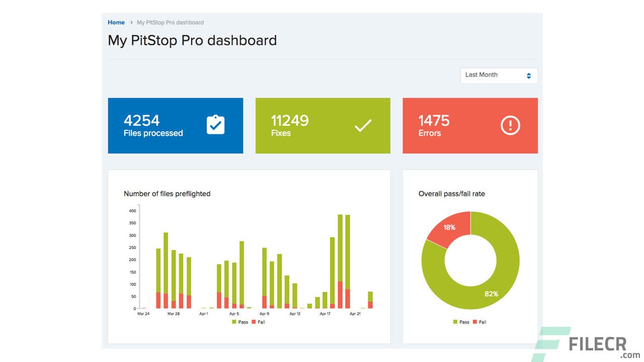
Task: Navigate using the Home breadcrumb link
Action: 116,22
